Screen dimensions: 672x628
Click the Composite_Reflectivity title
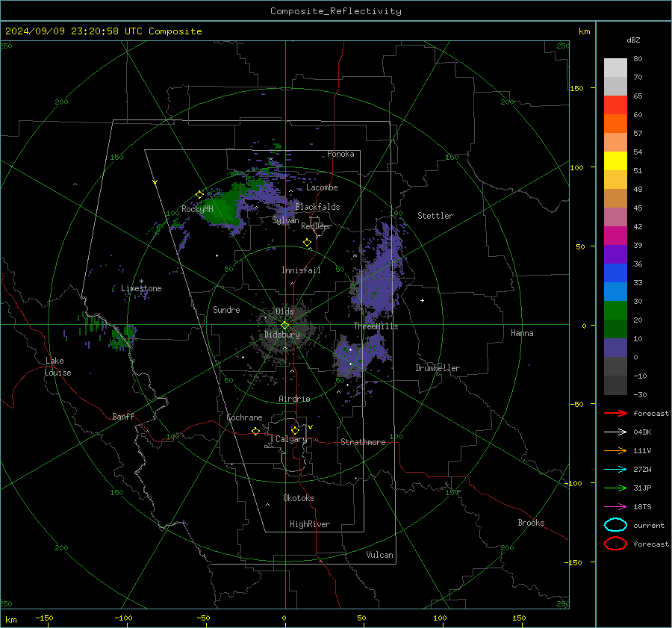pos(336,11)
